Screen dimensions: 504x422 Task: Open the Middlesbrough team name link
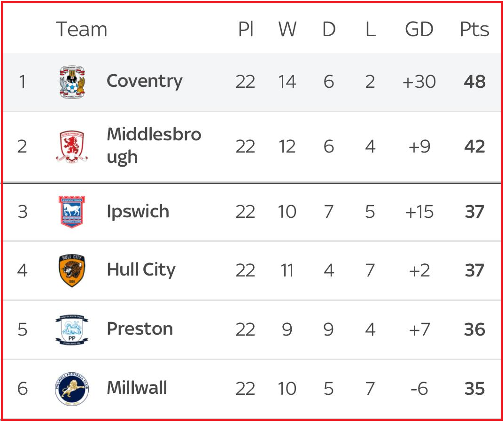pyautogui.click(x=154, y=146)
